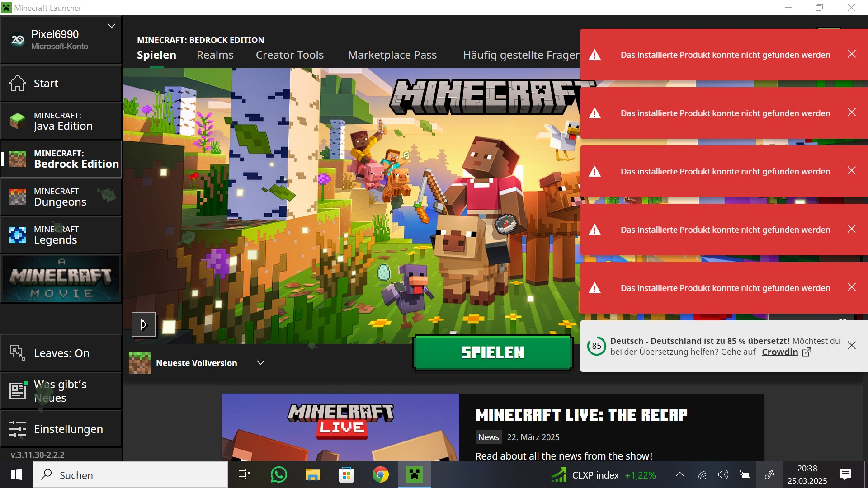Viewport: 868px width, 488px height.
Task: Toggle 'Leaves: On' in the sidebar
Action: coord(61,353)
